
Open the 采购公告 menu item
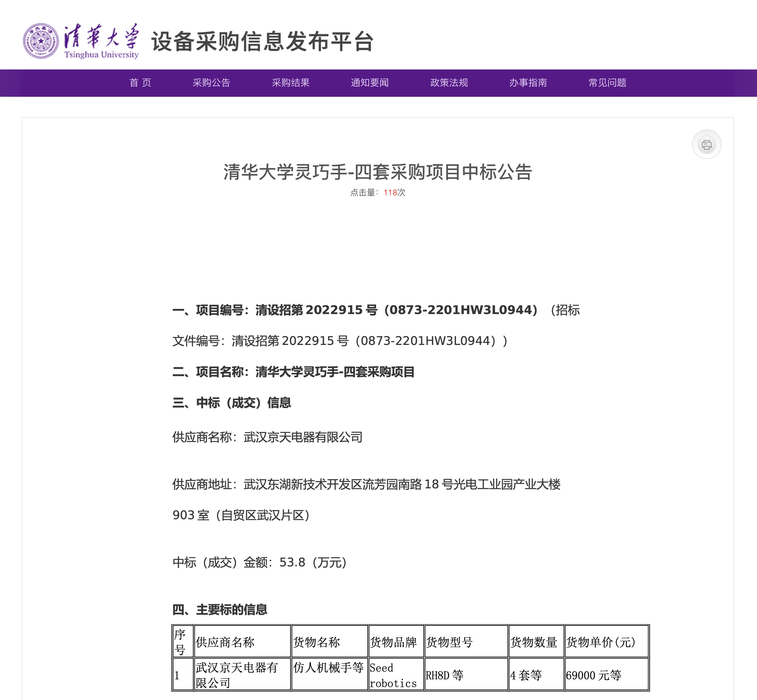[211, 83]
